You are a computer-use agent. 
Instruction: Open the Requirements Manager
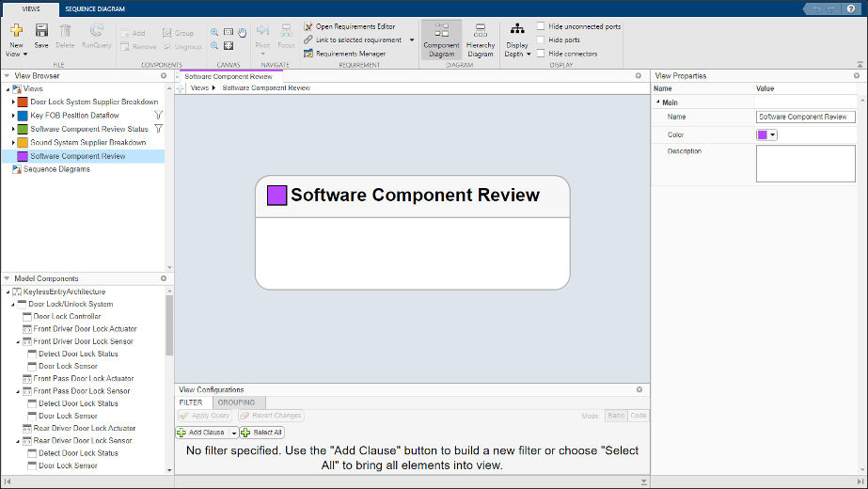point(344,54)
